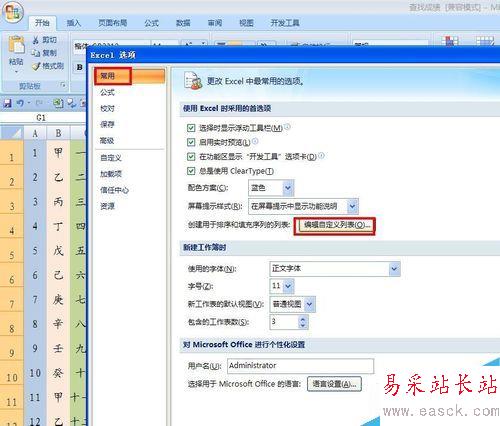Click 语言设置 button

(x=334, y=384)
